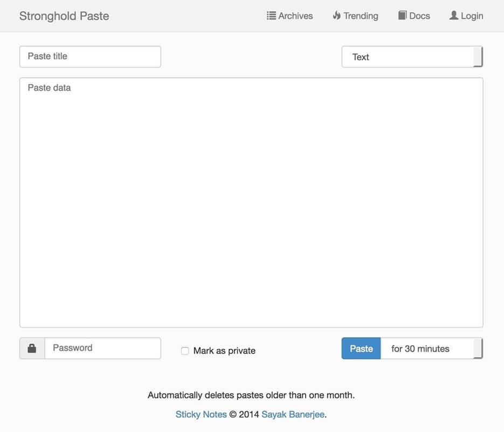Click the Docs book icon
This screenshot has height=432, width=504.
(x=402, y=16)
